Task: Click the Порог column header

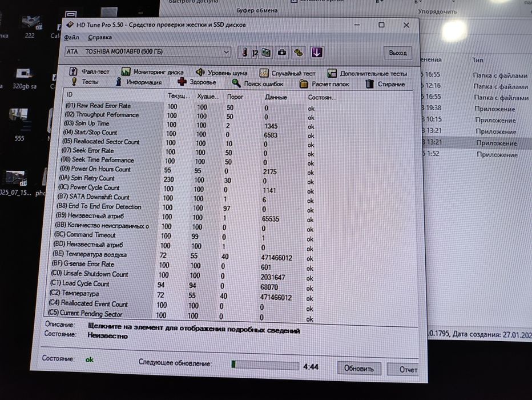Action: point(235,97)
